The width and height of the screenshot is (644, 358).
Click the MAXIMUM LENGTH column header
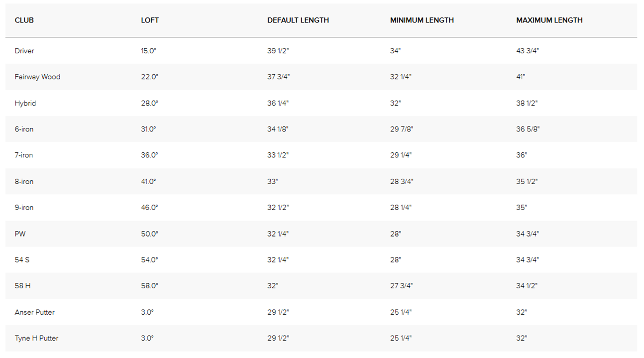pos(549,20)
